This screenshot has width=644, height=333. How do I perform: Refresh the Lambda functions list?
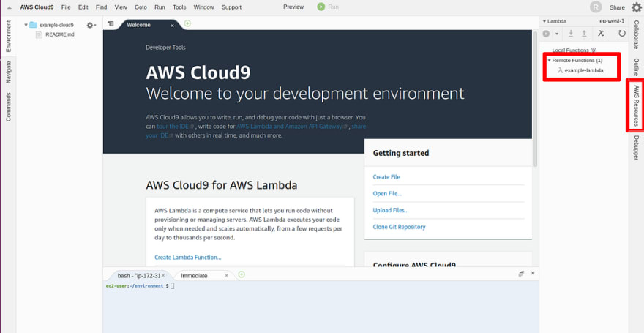(x=622, y=34)
